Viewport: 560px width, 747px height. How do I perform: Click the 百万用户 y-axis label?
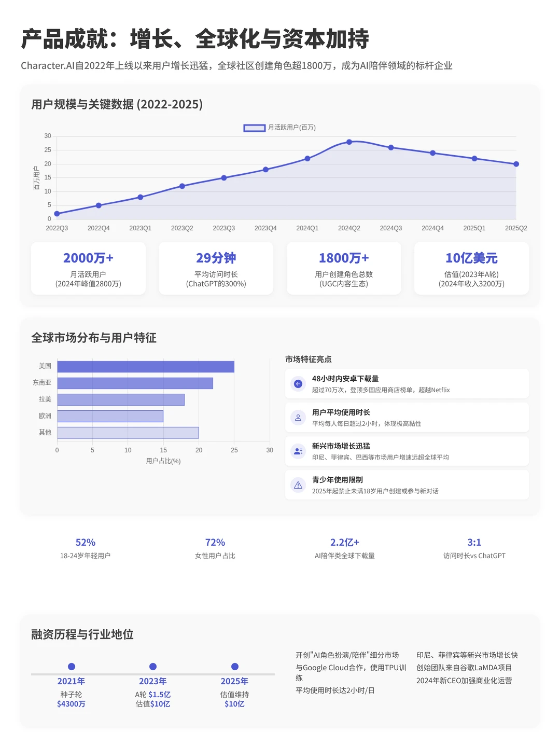click(x=36, y=178)
